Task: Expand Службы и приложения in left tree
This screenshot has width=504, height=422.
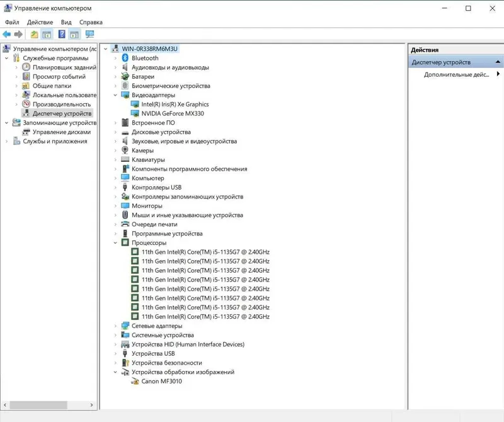Action: click(6, 142)
